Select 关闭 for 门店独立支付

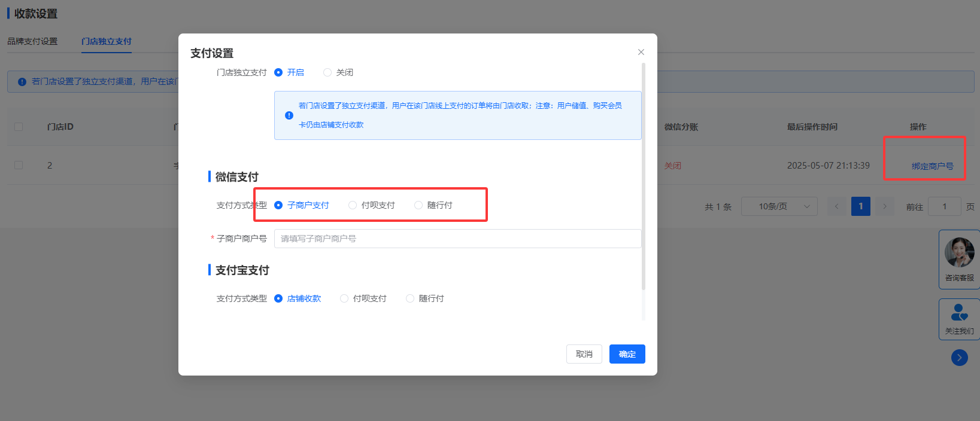(x=338, y=72)
